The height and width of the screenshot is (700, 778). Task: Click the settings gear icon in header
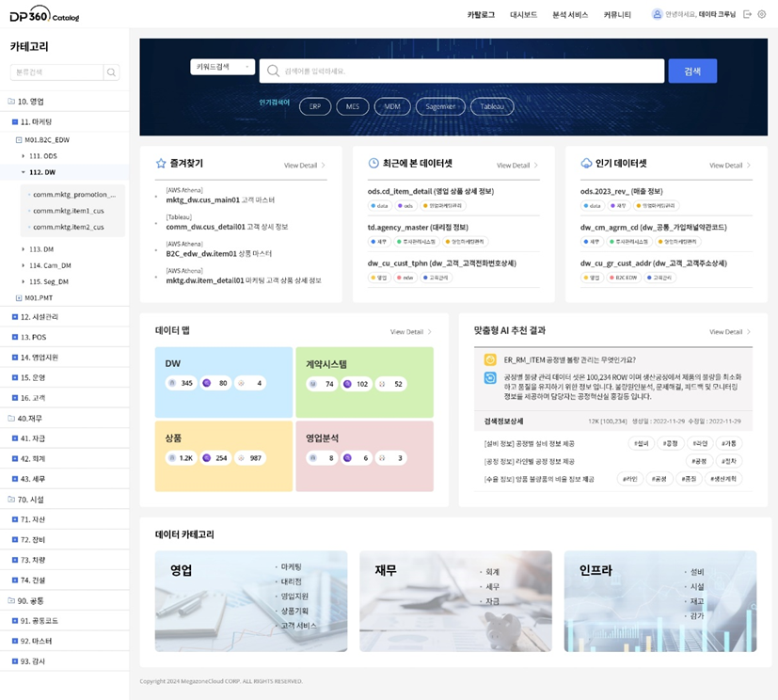pos(762,14)
